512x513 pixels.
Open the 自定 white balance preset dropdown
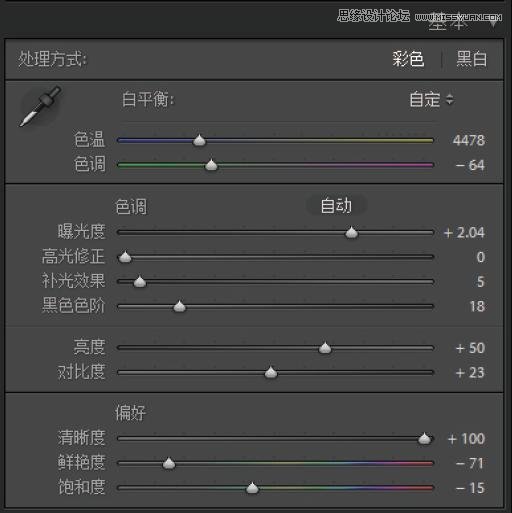pos(431,99)
